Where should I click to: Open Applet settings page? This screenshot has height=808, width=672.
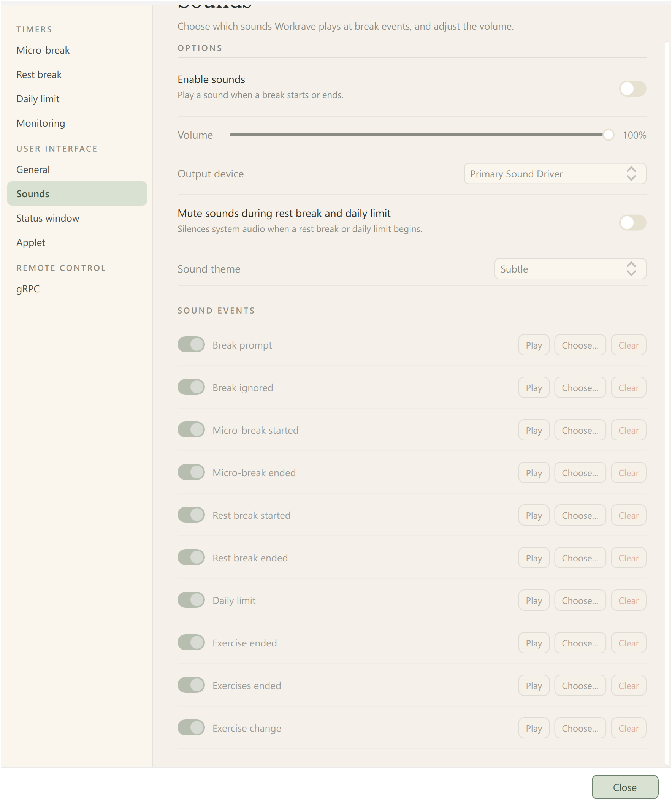(x=77, y=242)
